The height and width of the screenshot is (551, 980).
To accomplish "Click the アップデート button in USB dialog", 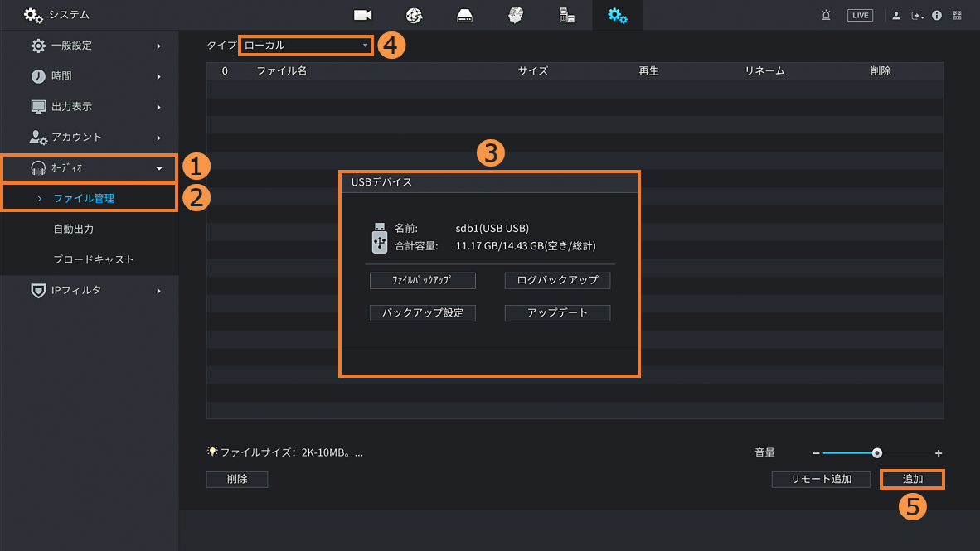I will (557, 312).
